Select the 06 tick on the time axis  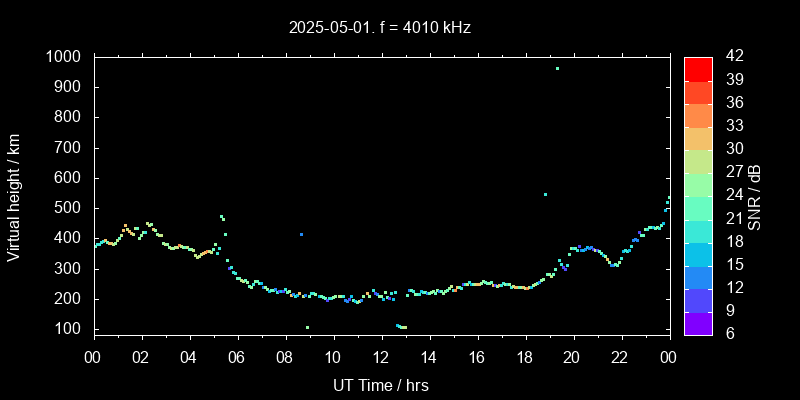click(237, 357)
